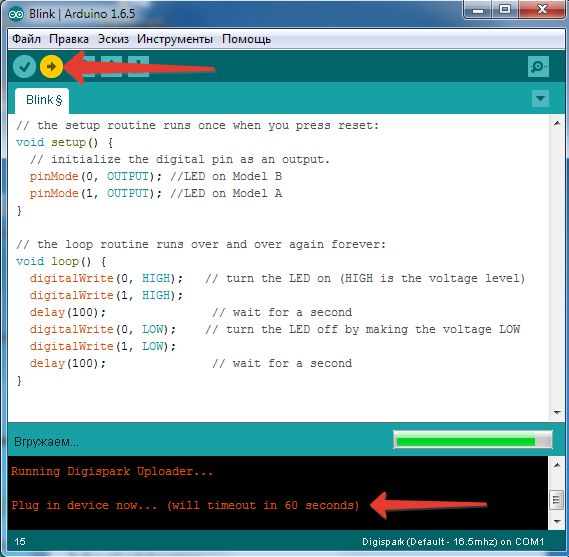Click the console scrollbar up arrow
The height and width of the screenshot is (557, 569).
[x=557, y=466]
